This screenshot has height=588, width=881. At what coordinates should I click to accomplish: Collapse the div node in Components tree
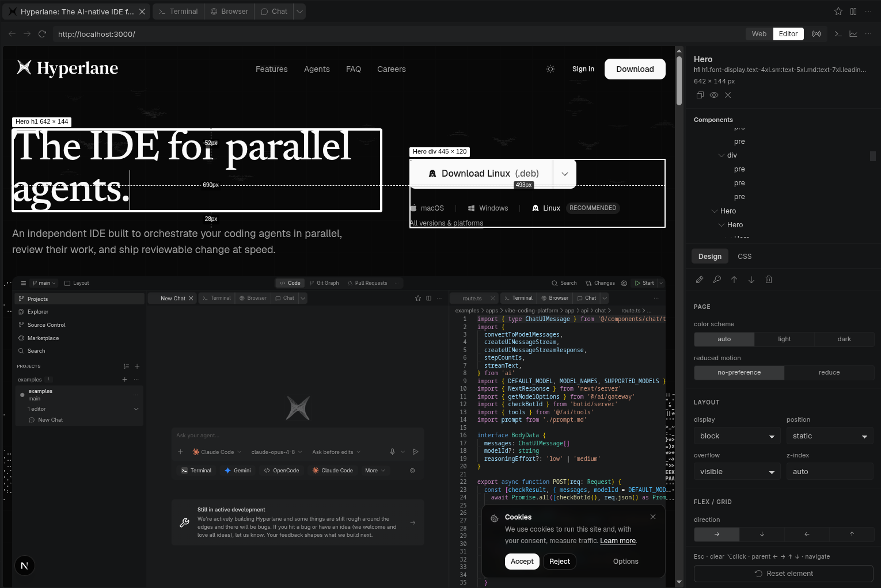(721, 155)
